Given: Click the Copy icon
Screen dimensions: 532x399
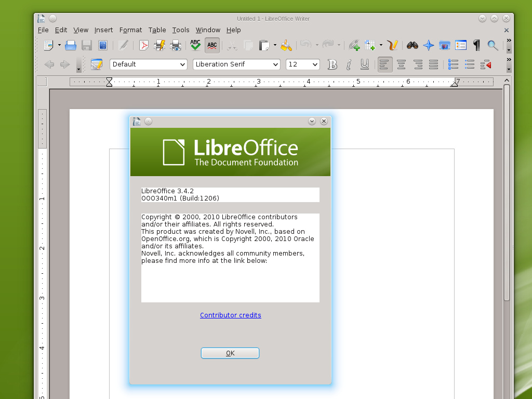Looking at the screenshot, I should coord(248,45).
